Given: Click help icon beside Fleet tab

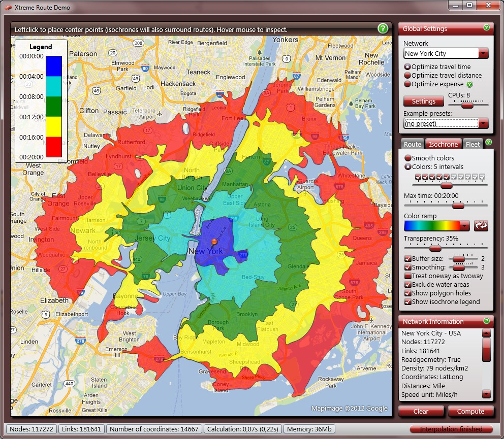Looking at the screenshot, I should 488,142.
